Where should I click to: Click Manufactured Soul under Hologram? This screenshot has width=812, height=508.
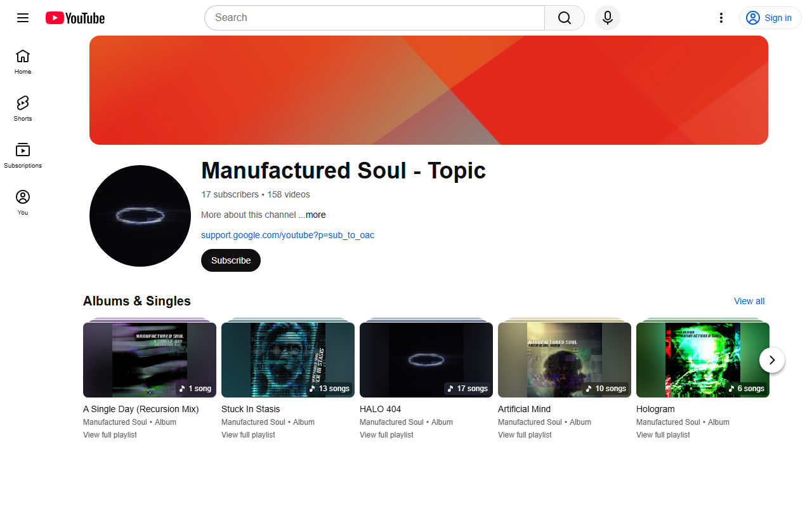tap(668, 422)
